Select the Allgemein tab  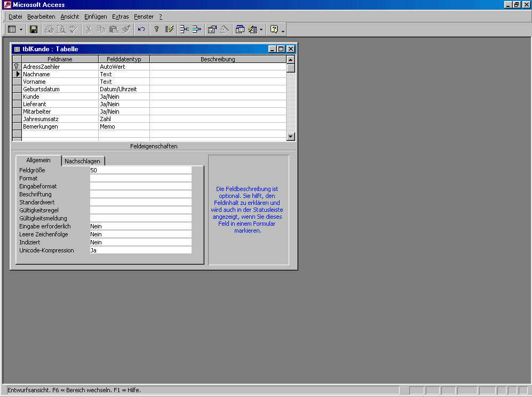click(38, 160)
